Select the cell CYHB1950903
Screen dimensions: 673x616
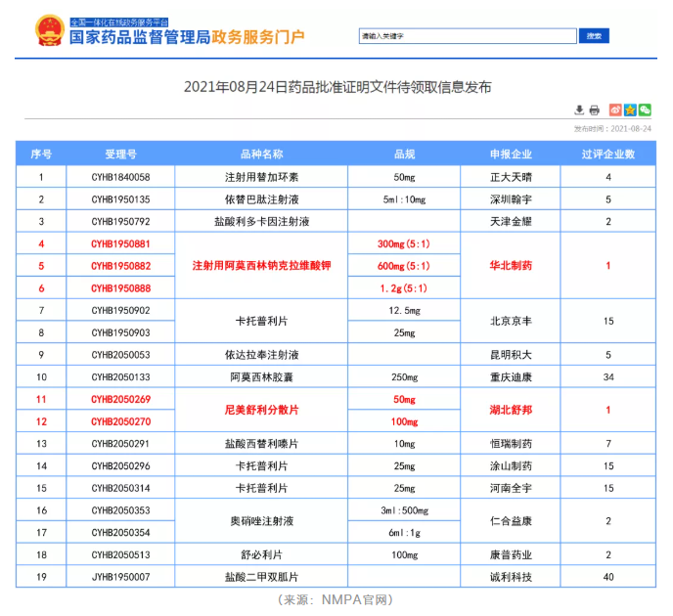tap(120, 332)
